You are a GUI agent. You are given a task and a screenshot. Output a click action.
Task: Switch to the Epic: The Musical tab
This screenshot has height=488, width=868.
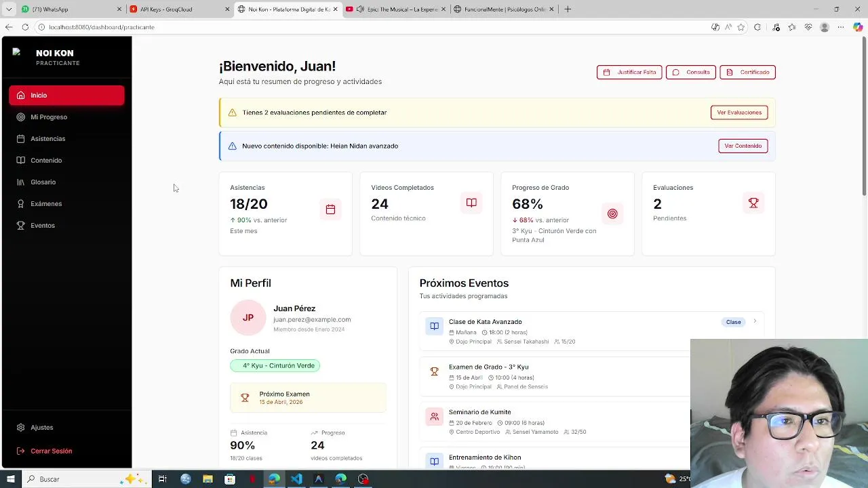[397, 9]
